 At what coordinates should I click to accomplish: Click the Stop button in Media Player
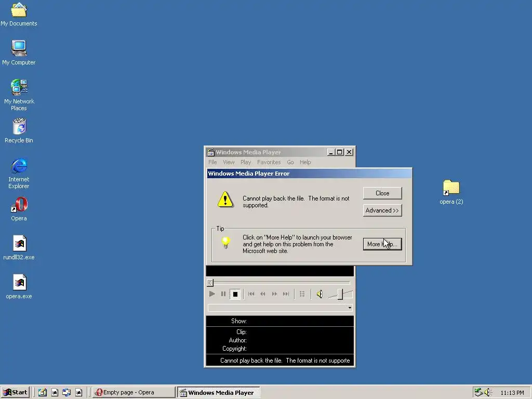pos(235,294)
